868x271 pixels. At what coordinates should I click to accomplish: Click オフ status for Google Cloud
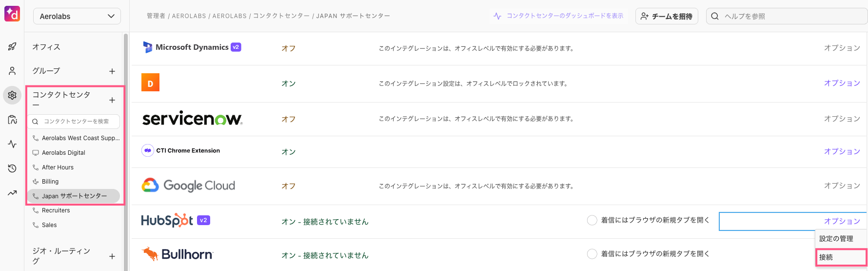(288, 186)
